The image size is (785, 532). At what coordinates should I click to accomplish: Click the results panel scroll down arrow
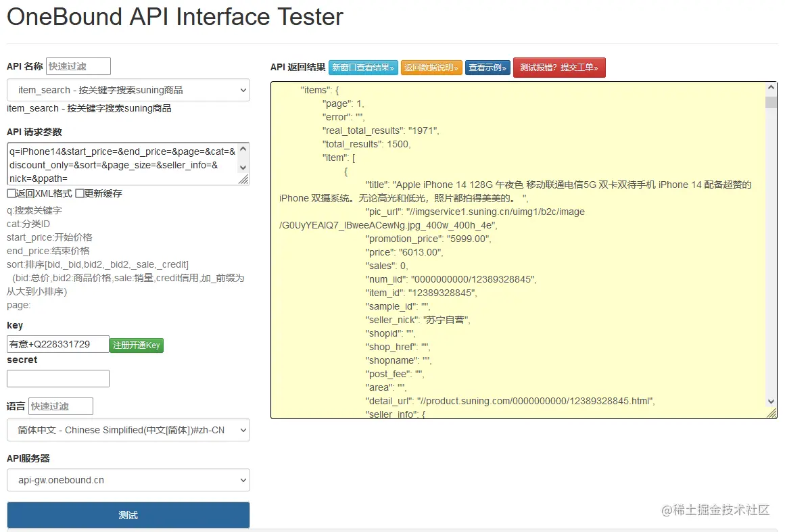pyautogui.click(x=771, y=401)
